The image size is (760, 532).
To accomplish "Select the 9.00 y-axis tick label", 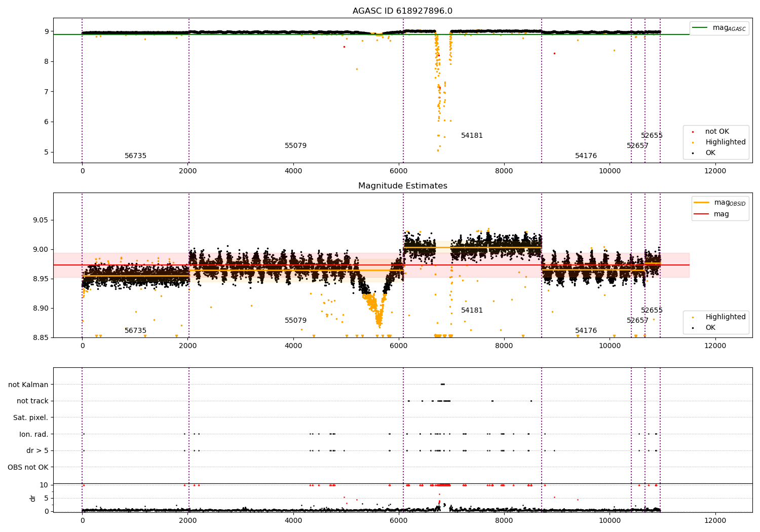I will click(x=41, y=250).
